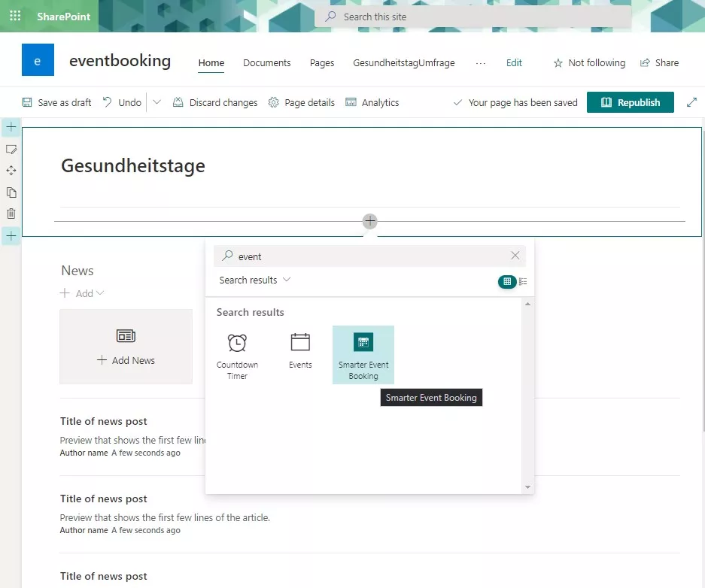
Task: Switch web part picker to grid view
Action: click(507, 281)
